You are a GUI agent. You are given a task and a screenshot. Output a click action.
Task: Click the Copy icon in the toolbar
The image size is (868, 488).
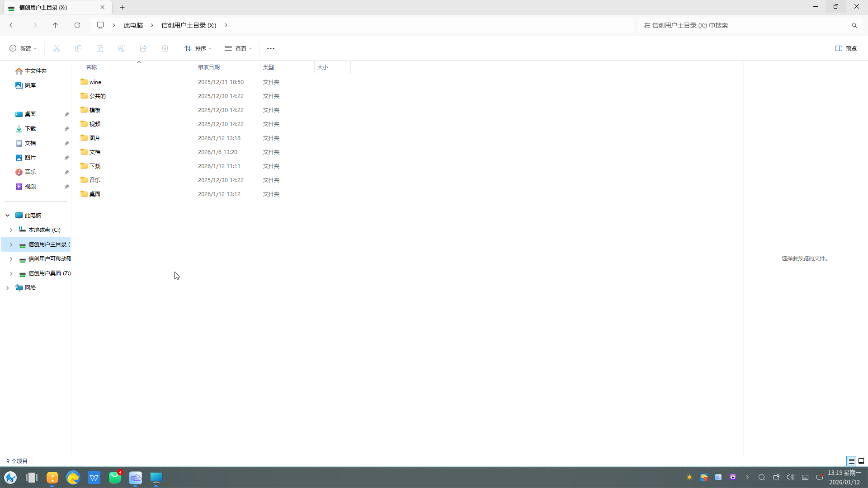tap(78, 48)
